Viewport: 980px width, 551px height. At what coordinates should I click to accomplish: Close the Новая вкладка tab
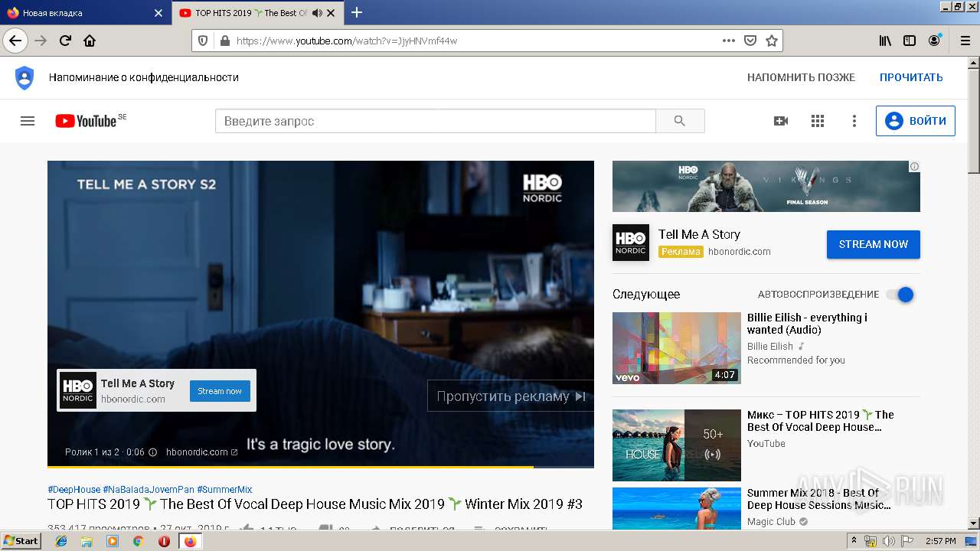[158, 13]
